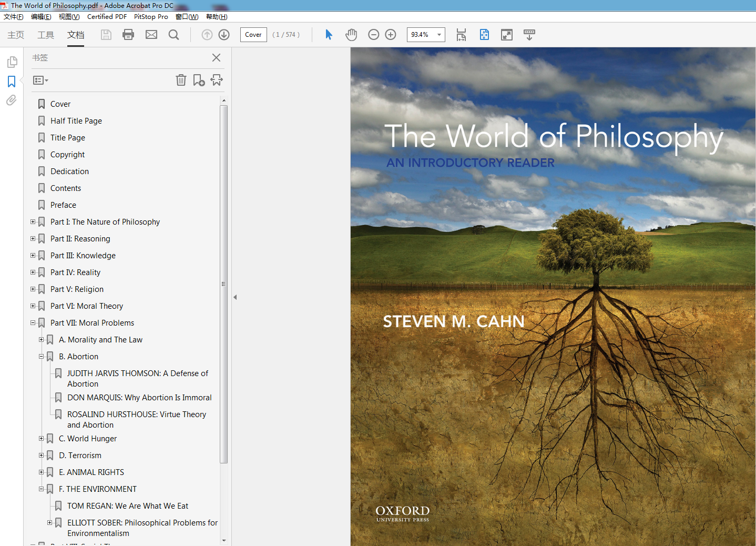
Task: Open 编辑 menu
Action: pos(41,17)
